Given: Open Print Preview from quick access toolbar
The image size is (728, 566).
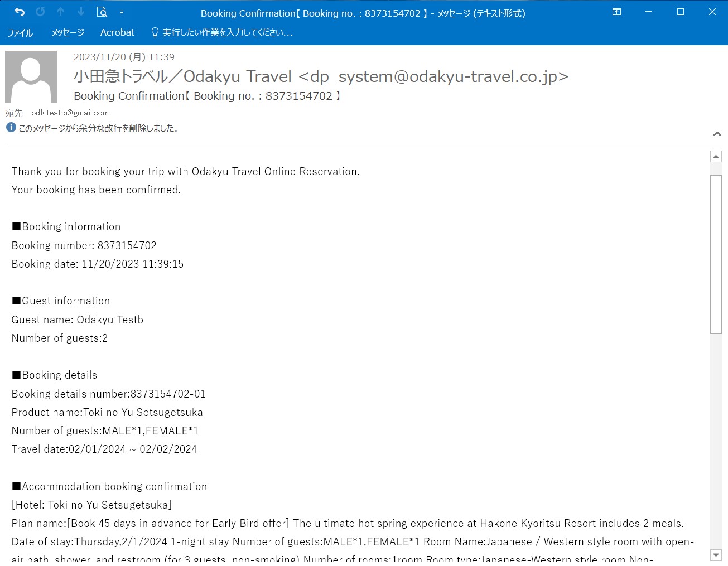Looking at the screenshot, I should (x=102, y=12).
